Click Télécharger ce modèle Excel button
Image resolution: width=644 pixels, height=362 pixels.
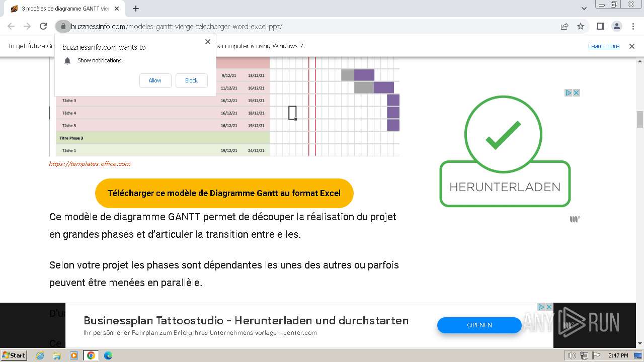pyautogui.click(x=224, y=193)
